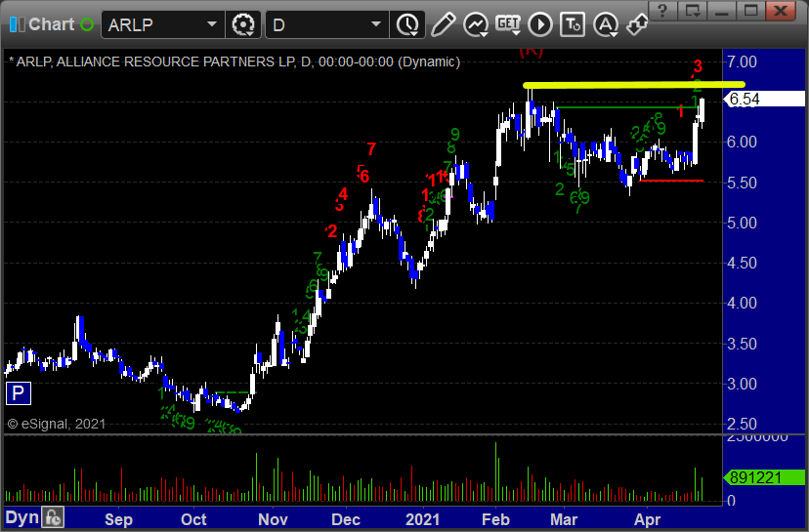Viewport: 809px width, 532px height.
Task: Click the 7.00 price axis label
Action: pos(742,61)
